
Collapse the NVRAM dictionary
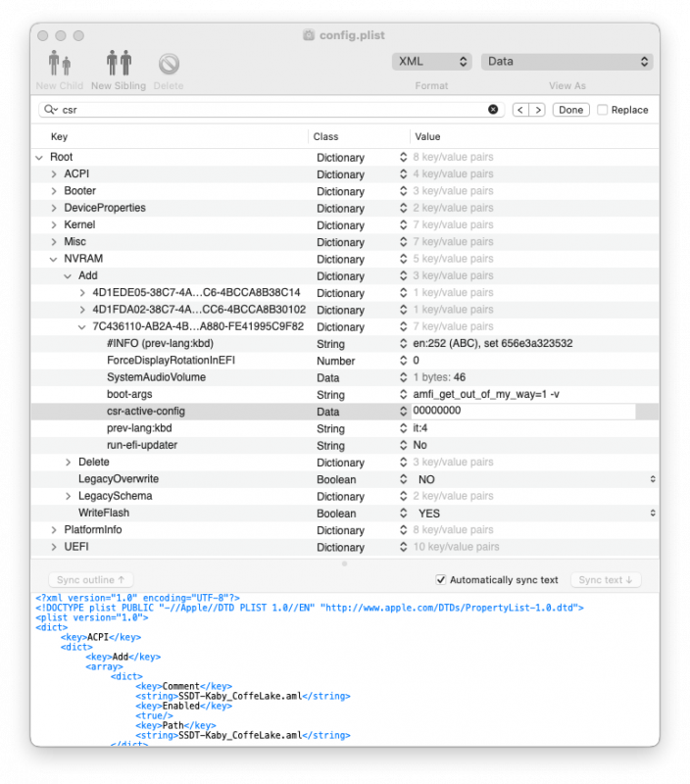[x=54, y=260]
